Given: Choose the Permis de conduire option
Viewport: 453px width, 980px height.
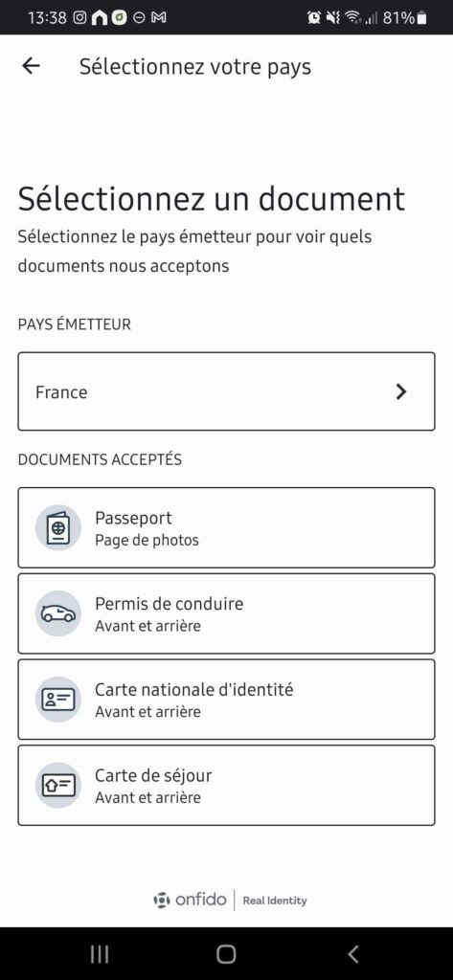Looking at the screenshot, I should 226,613.
